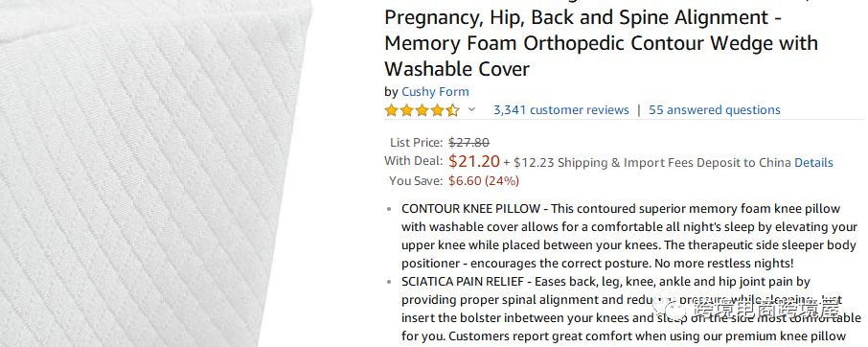Click the red $21.20 deal price
This screenshot has width=868, height=347.
(x=474, y=162)
